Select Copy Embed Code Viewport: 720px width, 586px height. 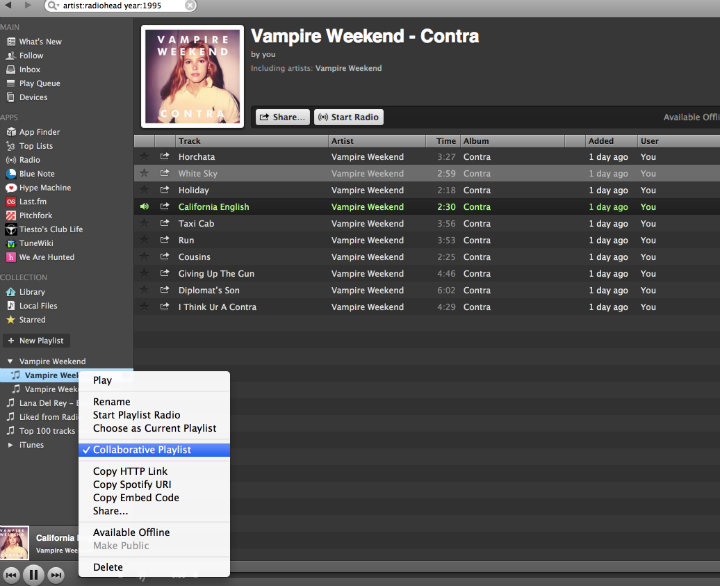tap(154, 498)
